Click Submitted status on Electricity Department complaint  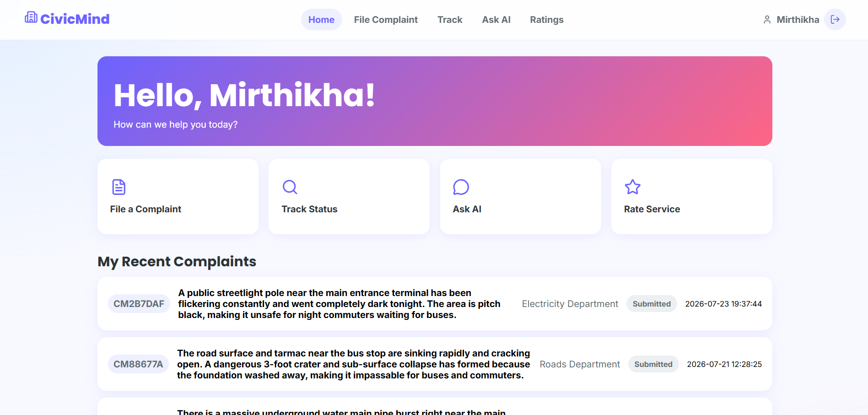[652, 304]
